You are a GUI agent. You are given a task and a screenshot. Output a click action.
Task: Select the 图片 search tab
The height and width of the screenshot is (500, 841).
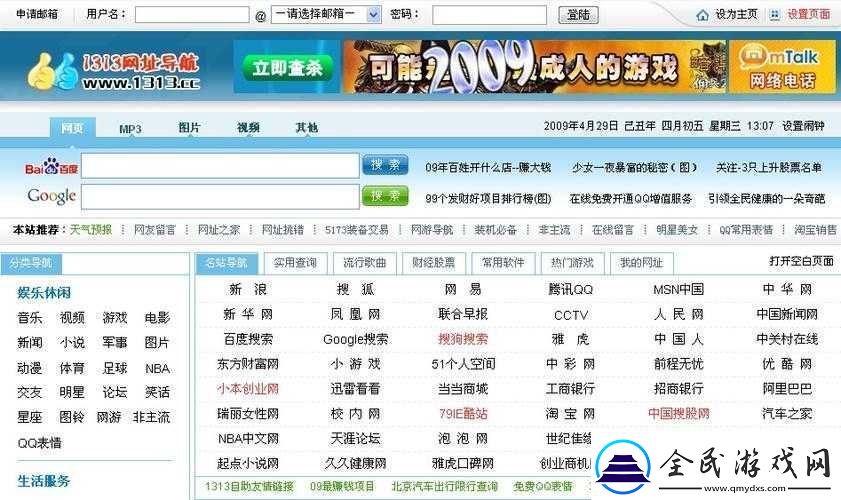[x=189, y=128]
